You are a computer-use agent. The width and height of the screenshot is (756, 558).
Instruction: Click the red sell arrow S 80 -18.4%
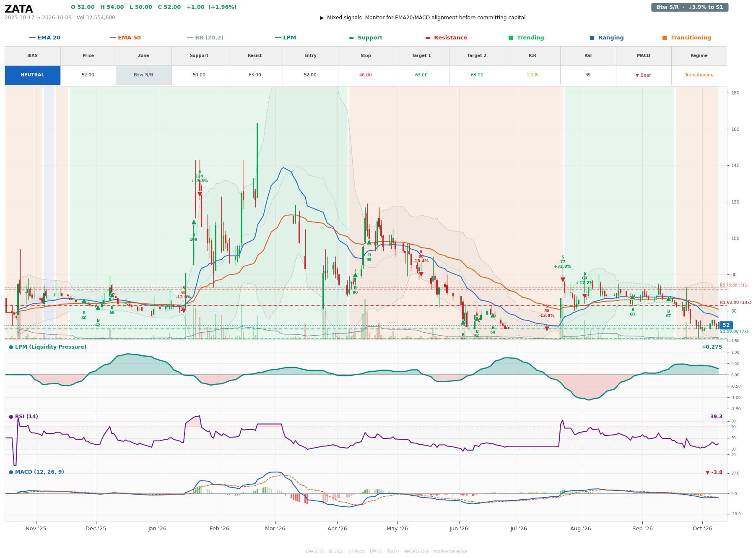click(x=421, y=274)
